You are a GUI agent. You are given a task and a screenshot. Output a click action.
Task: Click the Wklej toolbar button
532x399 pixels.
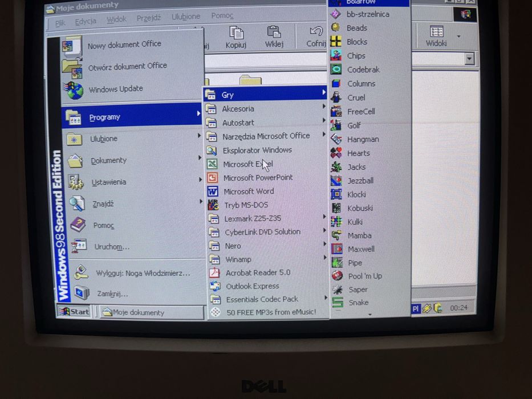coord(274,36)
